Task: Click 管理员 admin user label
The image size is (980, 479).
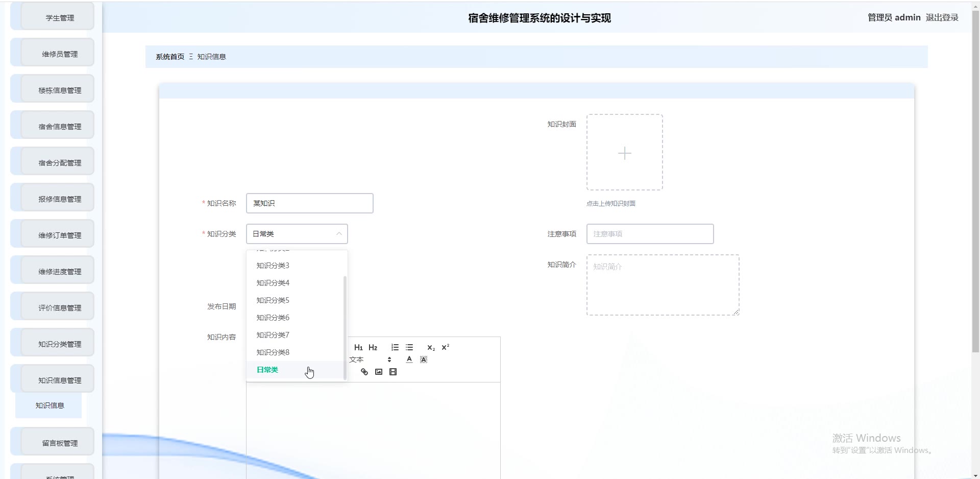Action: coord(894,17)
